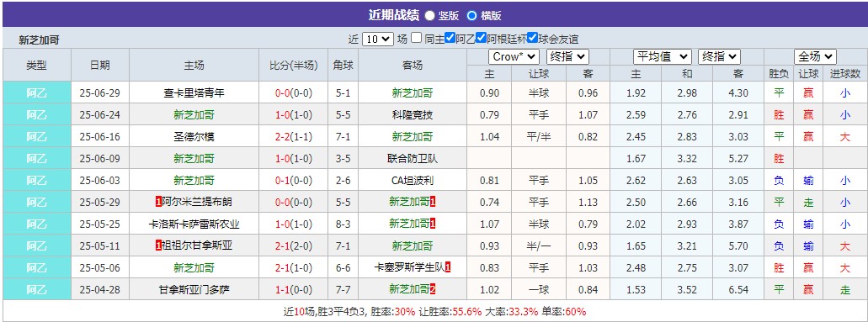Click away team 卡塞罗斯学生队

point(410,268)
